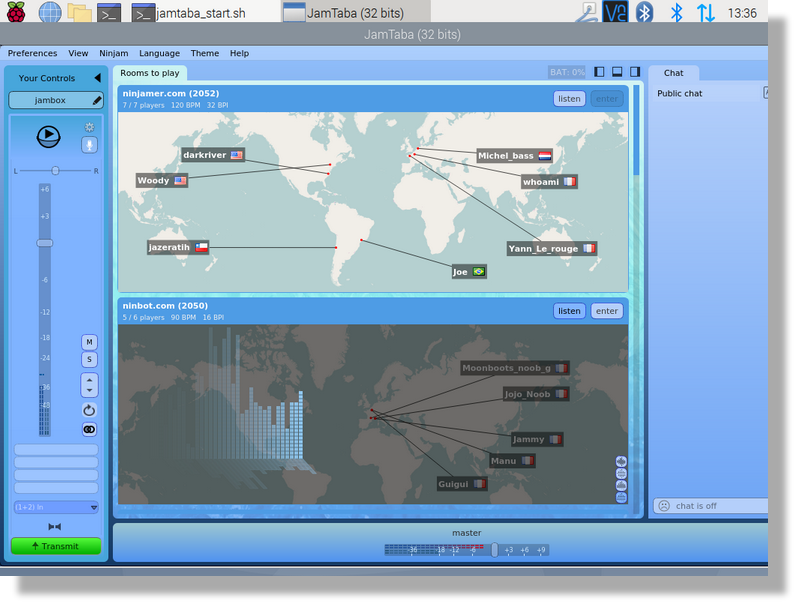This screenshot has width=795, height=603.
Task: Click the narrow-channel arrows icon below input
Action: click(55, 526)
